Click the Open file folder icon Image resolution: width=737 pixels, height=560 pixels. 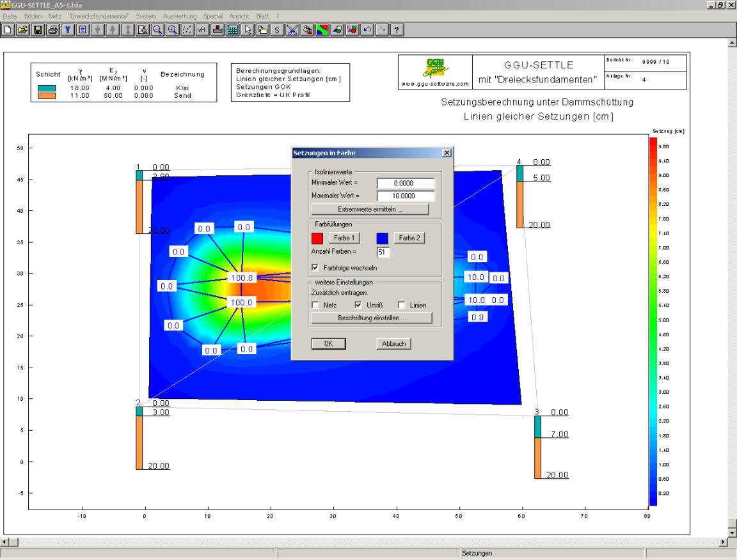point(22,30)
